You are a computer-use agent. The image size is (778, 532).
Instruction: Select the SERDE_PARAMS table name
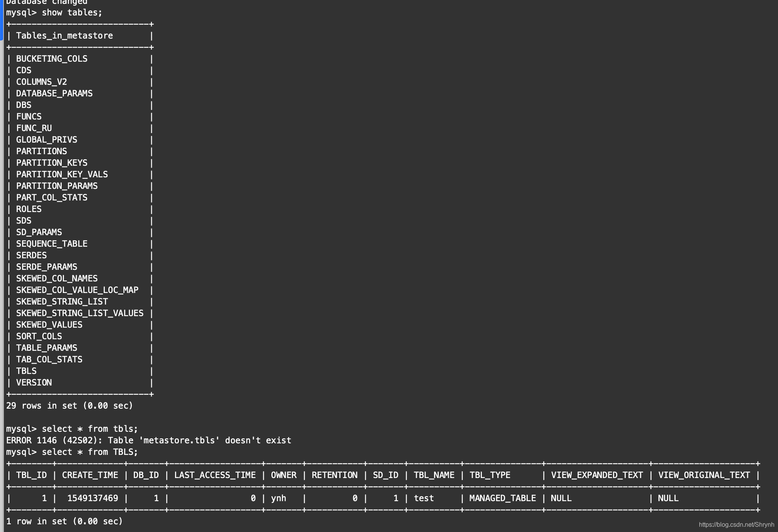47,267
